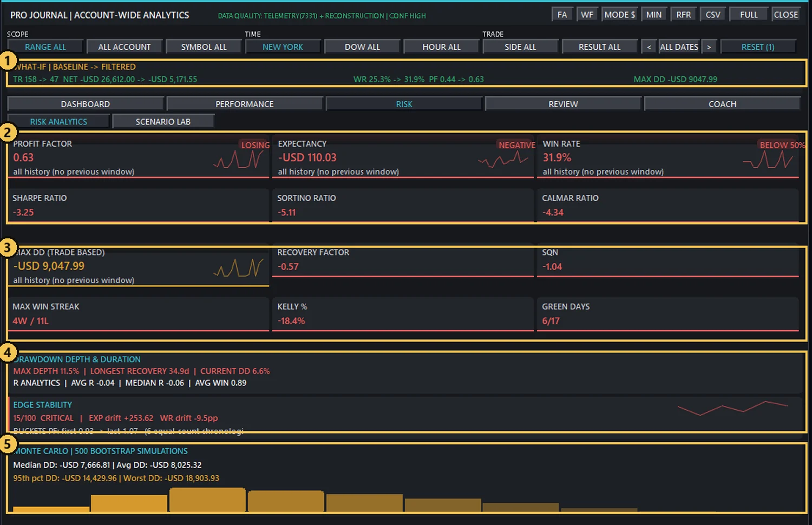Change the NEW YORK timezone filter

tap(283, 47)
